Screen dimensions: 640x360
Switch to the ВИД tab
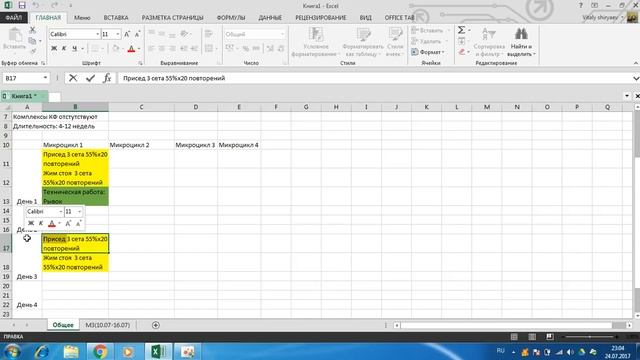coord(365,18)
